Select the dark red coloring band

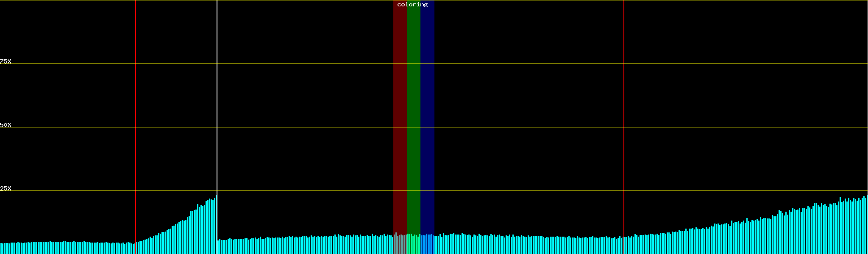[x=400, y=106]
